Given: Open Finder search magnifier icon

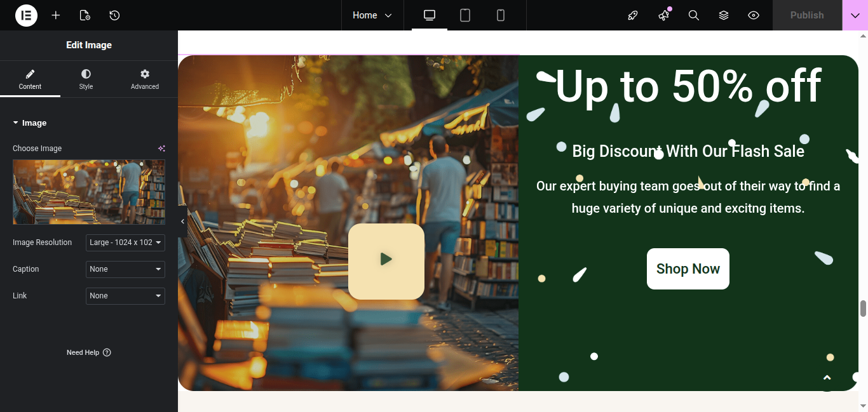Looking at the screenshot, I should pyautogui.click(x=694, y=15).
